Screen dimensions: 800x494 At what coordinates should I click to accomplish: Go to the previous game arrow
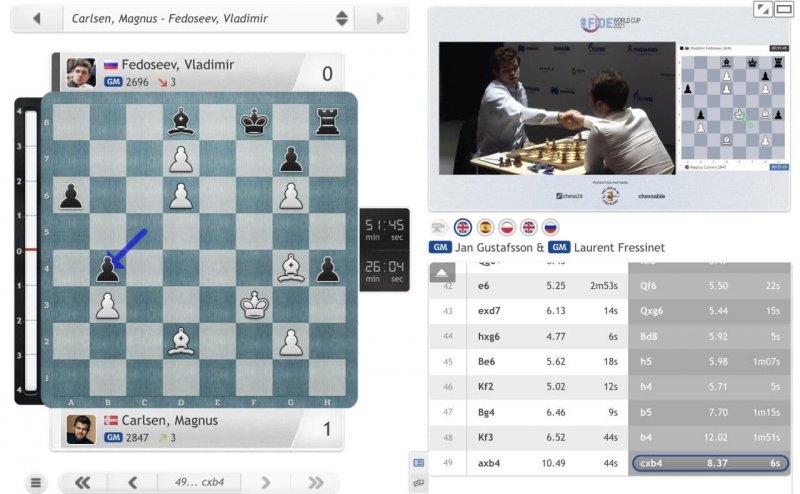click(x=37, y=18)
